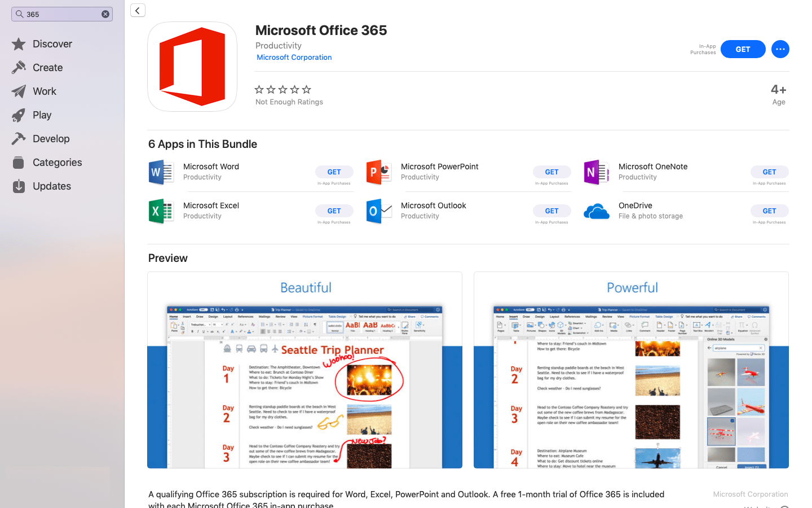Viewport: 812px width, 508px height.
Task: Click the Preview heading
Action: point(168,258)
